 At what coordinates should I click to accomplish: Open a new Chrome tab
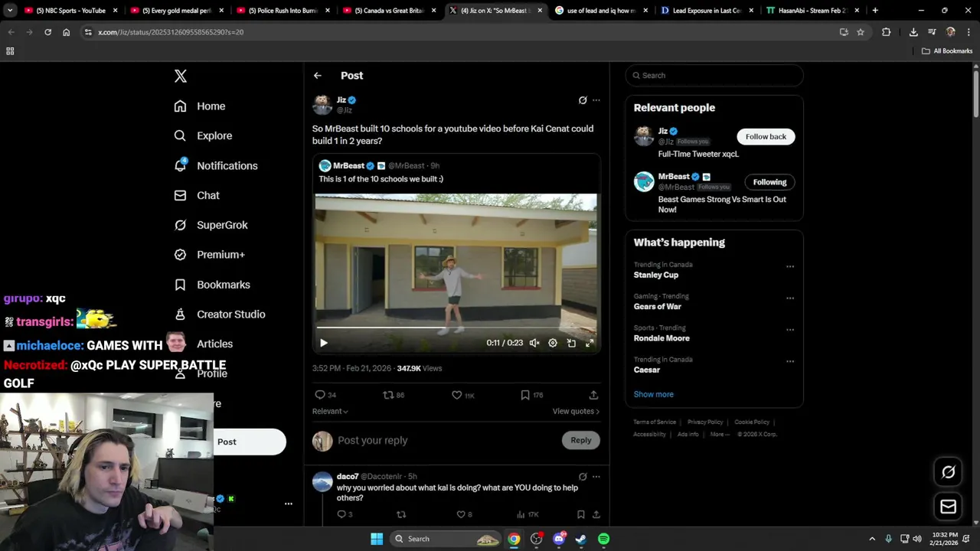875,11
